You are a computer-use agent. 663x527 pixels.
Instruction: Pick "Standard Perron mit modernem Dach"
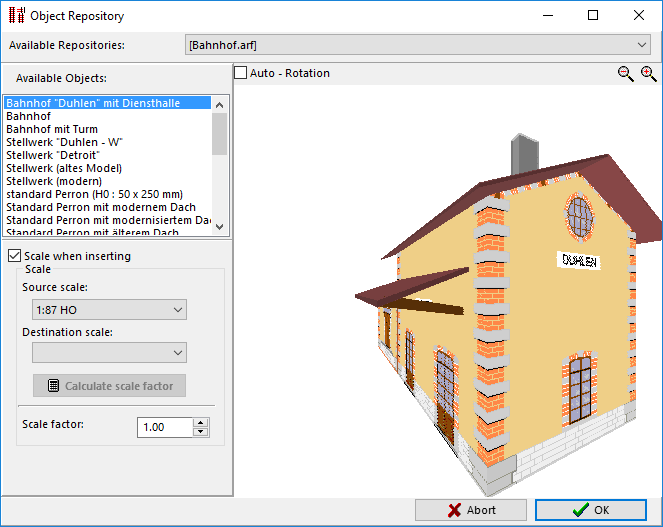pyautogui.click(x=107, y=207)
